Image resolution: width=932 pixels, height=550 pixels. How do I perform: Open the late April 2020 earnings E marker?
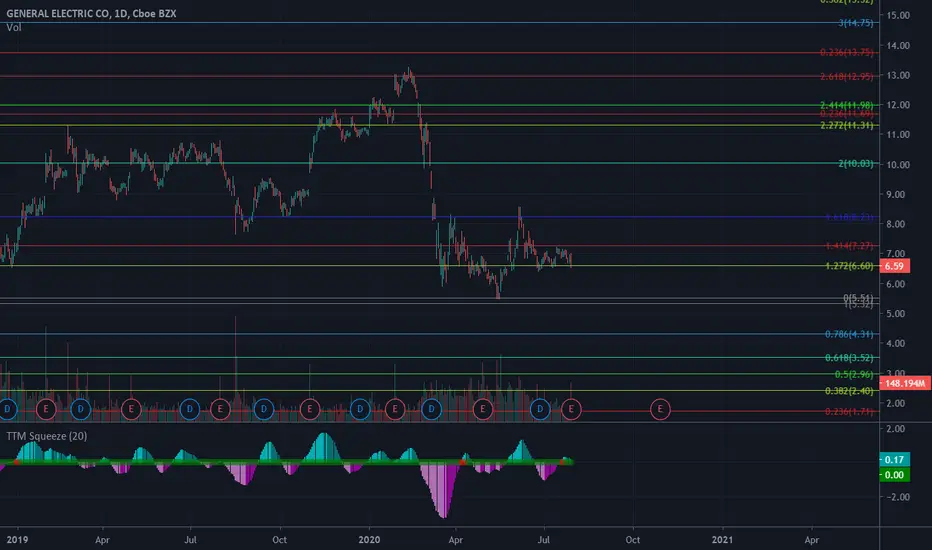click(x=483, y=409)
